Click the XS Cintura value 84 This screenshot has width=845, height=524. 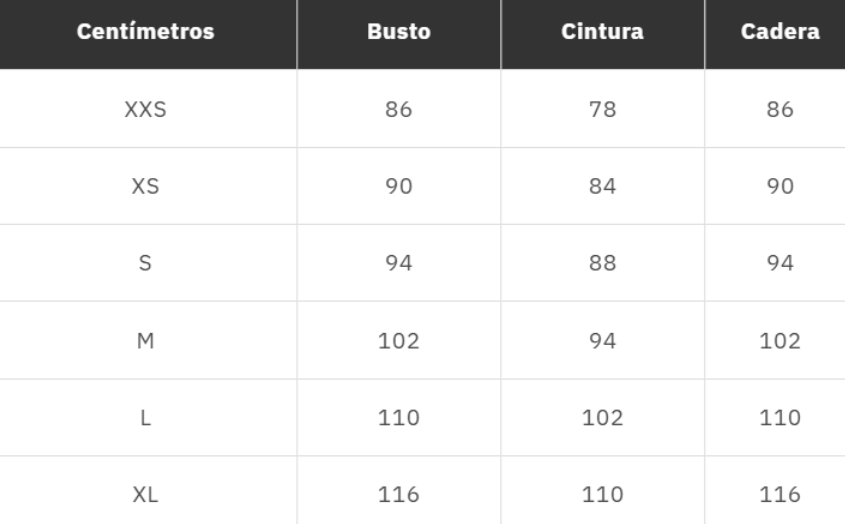pos(602,187)
